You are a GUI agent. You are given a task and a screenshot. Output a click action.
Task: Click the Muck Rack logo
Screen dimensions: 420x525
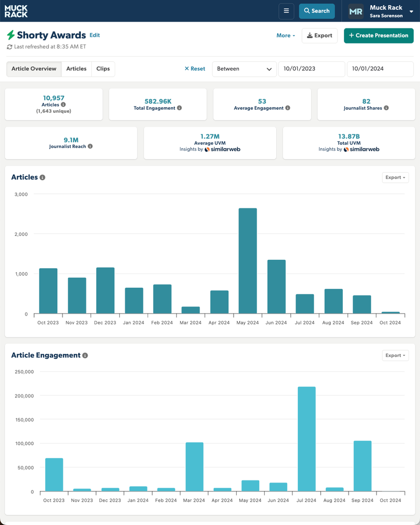(17, 10)
